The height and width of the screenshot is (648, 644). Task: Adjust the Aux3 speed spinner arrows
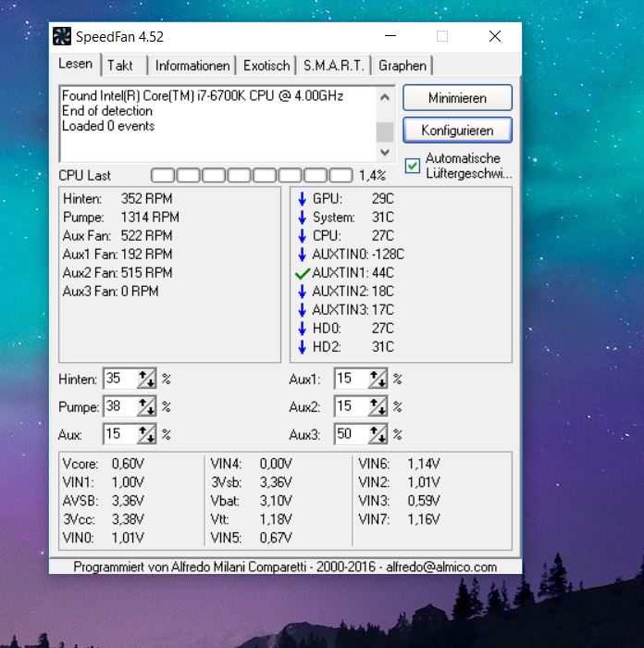tap(378, 434)
